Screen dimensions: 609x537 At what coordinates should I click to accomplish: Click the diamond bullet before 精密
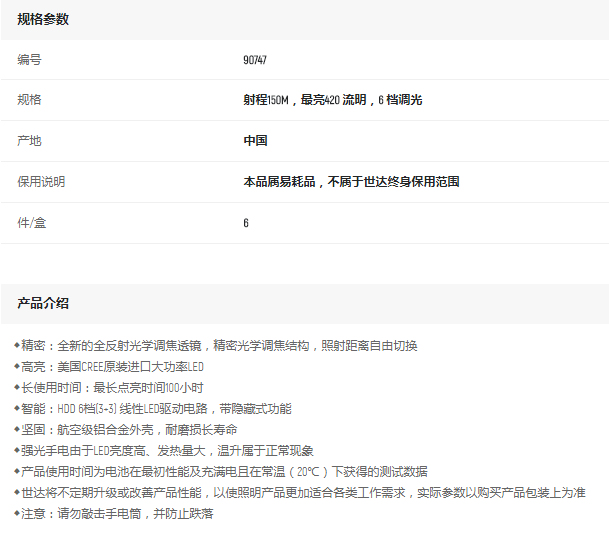[16, 345]
